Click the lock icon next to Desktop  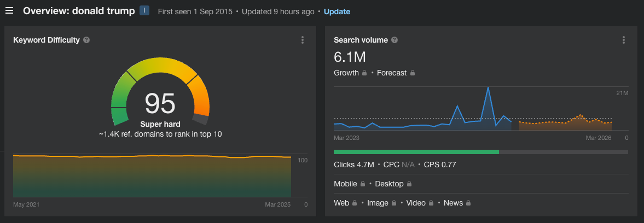[409, 184]
